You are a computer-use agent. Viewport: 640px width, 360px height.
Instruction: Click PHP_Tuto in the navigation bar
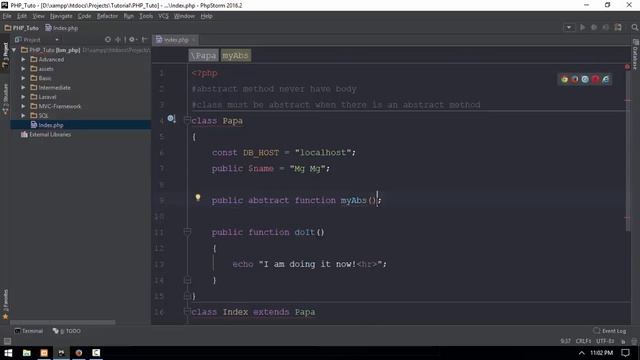coord(22,28)
